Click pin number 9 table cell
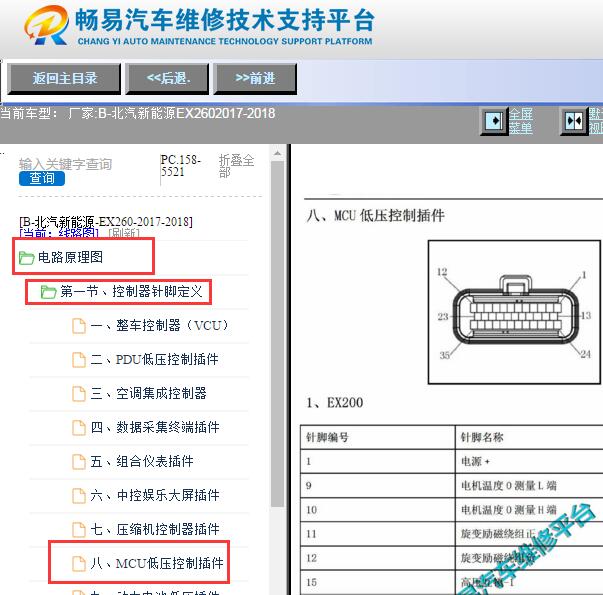Viewport: 603px width, 595px height. 378,486
